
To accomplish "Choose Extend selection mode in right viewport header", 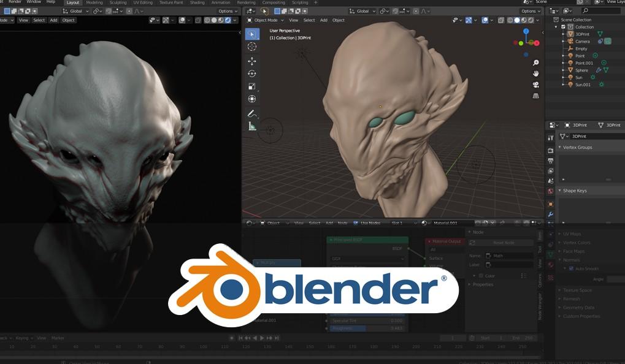I will 284,11.
